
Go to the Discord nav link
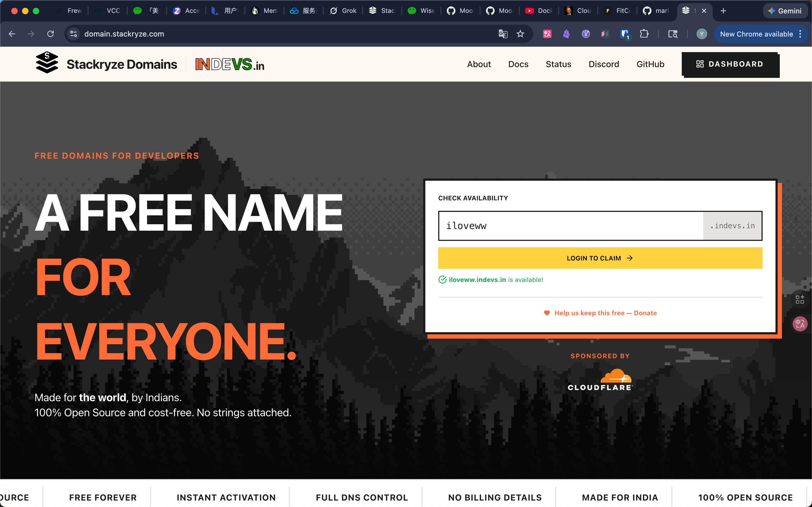point(603,64)
